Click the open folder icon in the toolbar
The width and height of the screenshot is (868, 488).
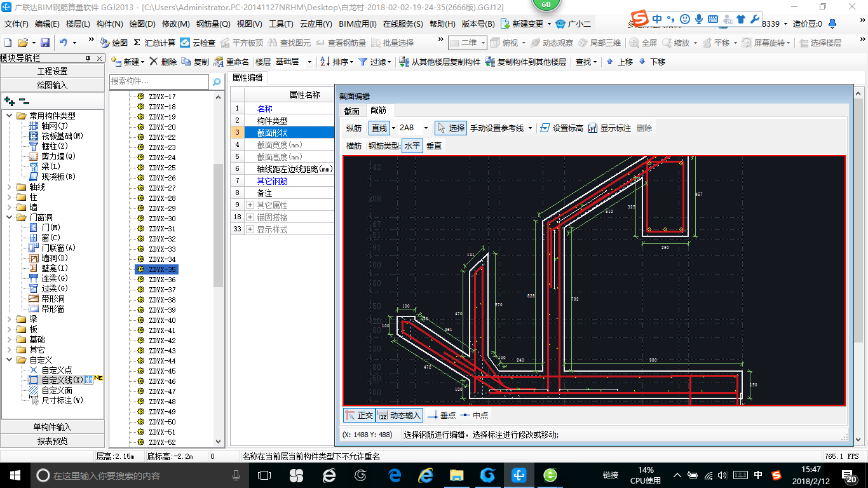[x=22, y=43]
